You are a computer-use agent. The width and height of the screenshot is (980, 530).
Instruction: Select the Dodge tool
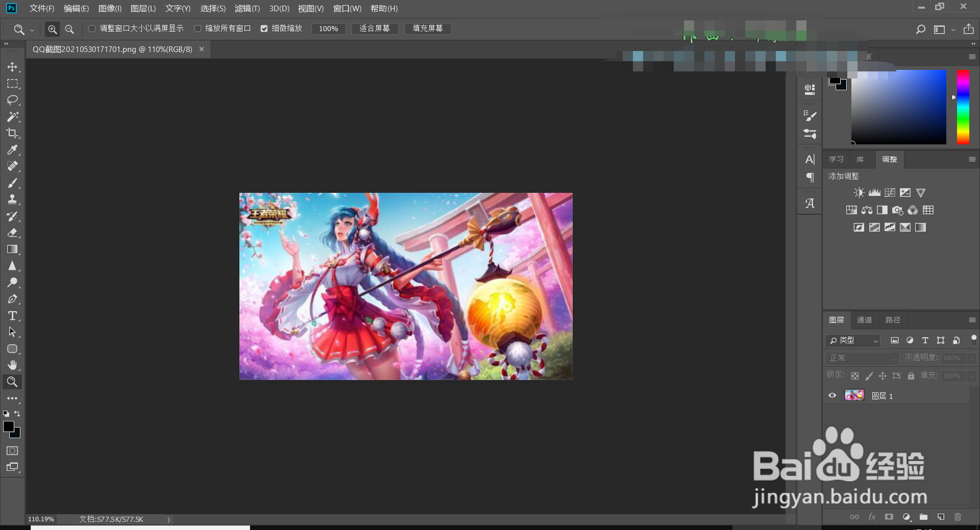[12, 283]
